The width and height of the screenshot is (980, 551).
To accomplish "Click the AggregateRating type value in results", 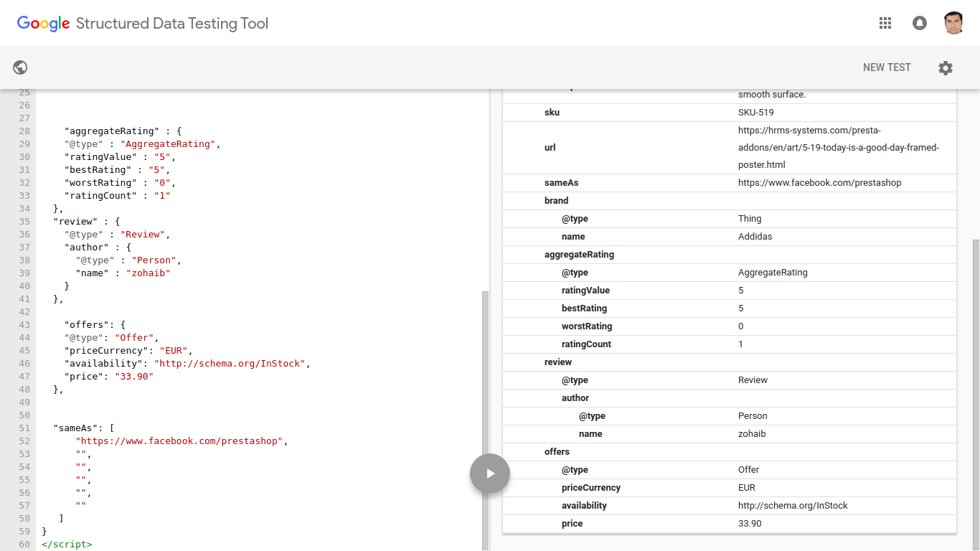I will coord(773,273).
